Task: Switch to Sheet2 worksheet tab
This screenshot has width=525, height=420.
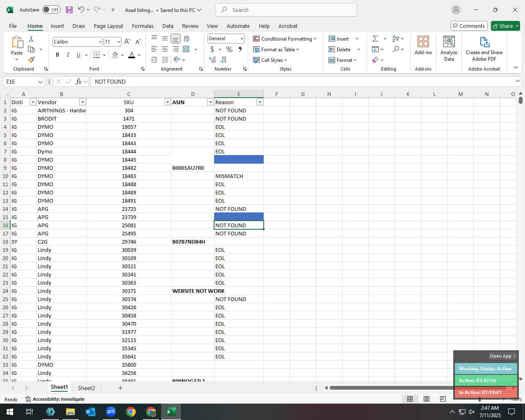Action: (x=87, y=388)
